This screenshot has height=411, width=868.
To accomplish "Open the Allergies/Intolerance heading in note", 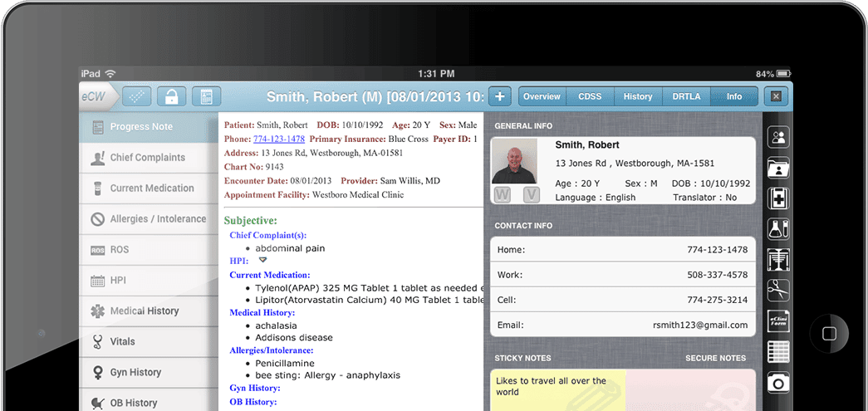I will [272, 350].
